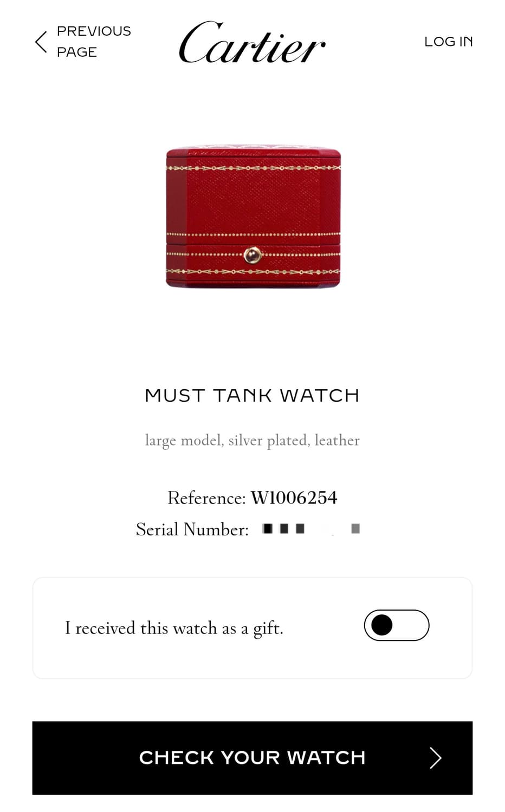Click the empty right side of the gift switch
The width and height of the screenshot is (505, 812).
click(x=412, y=625)
